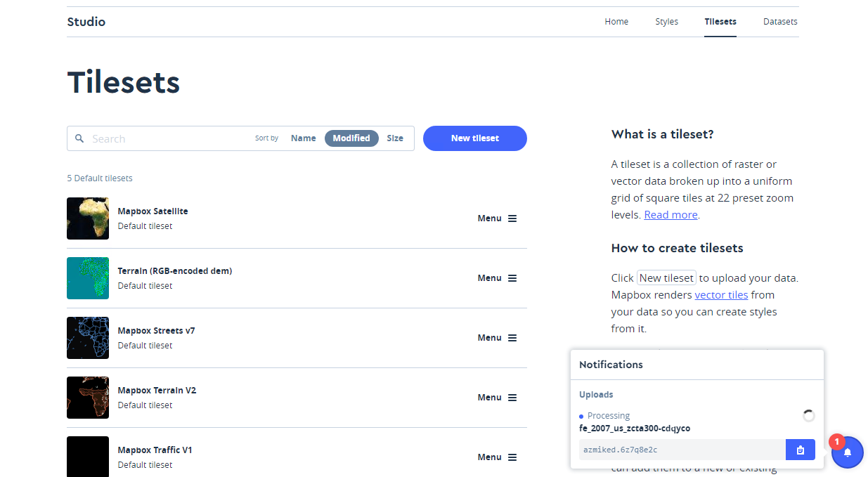Click the What is a tileset? heading
The height and width of the screenshot is (477, 868).
point(662,134)
